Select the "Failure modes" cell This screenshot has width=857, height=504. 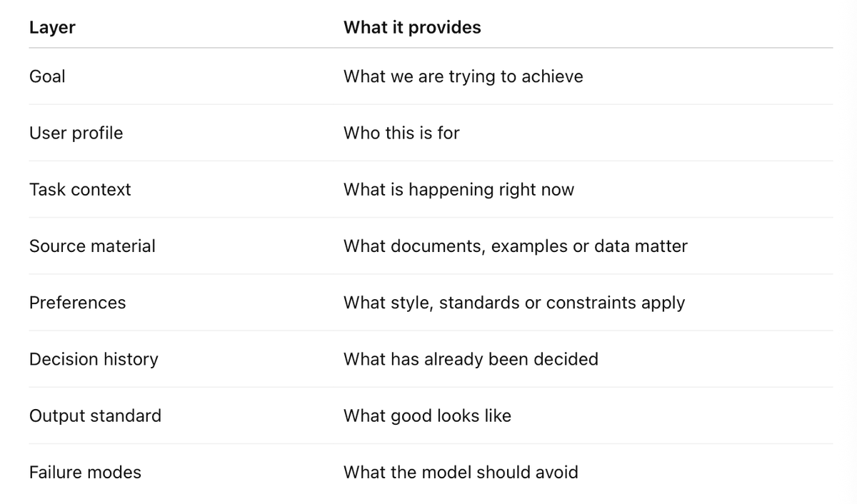click(85, 472)
